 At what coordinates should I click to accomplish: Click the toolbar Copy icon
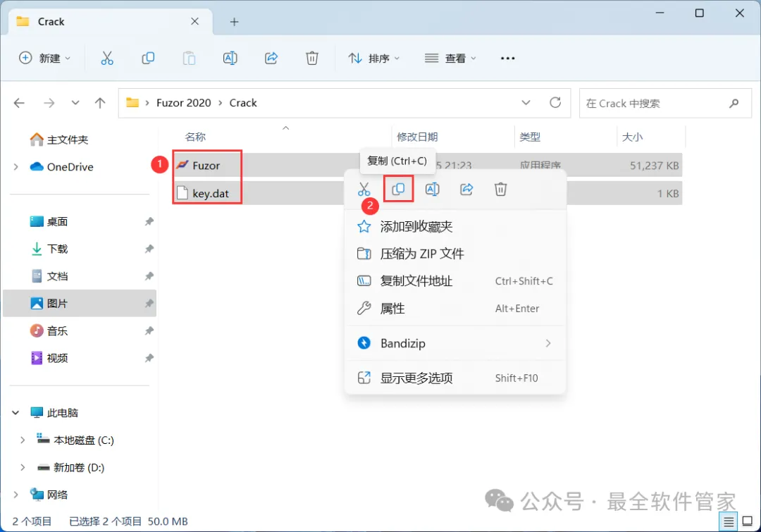148,58
